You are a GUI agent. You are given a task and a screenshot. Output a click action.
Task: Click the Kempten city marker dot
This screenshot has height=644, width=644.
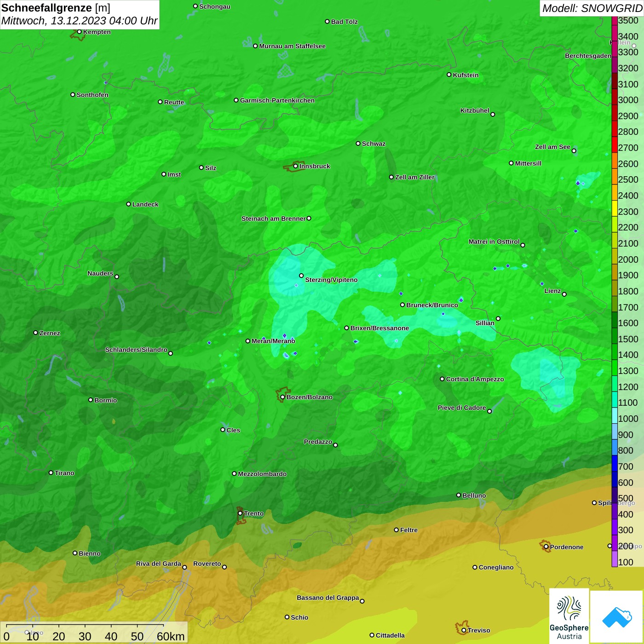click(x=79, y=32)
